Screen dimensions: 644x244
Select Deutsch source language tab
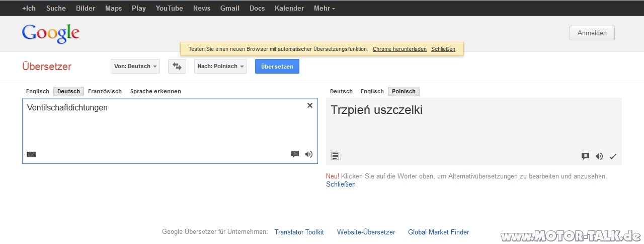pos(68,91)
